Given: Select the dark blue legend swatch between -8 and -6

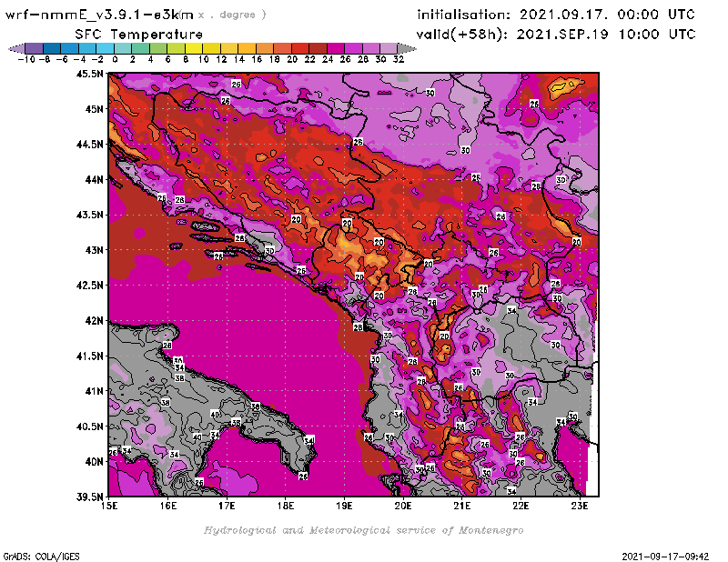Looking at the screenshot, I should coord(52,49).
